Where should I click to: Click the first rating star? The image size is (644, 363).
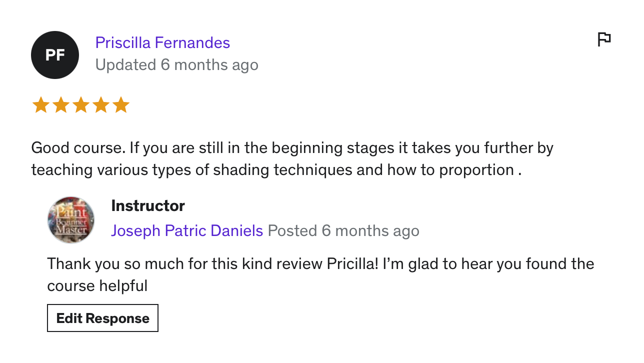(x=40, y=105)
